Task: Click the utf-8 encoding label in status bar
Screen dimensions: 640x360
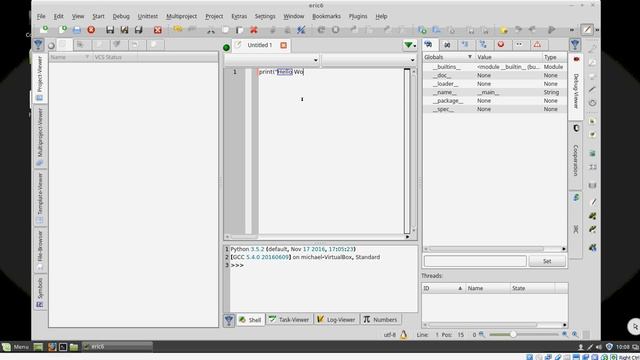Action: tap(390, 335)
